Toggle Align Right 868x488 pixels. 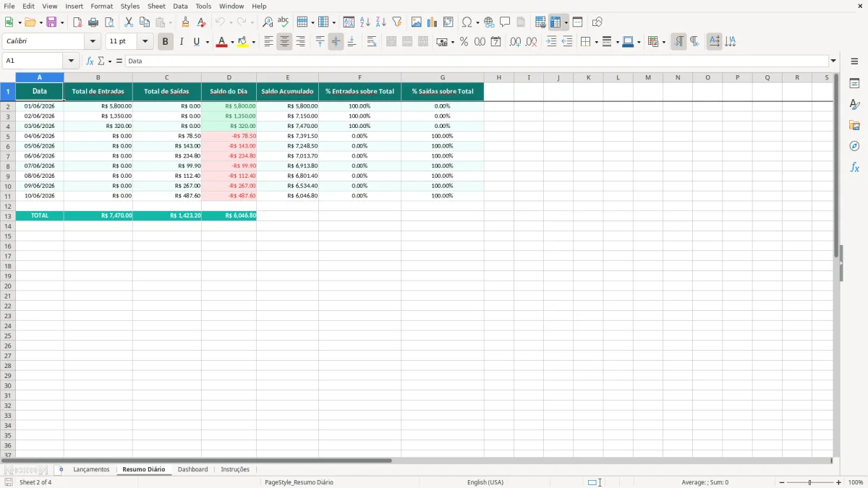(300, 42)
